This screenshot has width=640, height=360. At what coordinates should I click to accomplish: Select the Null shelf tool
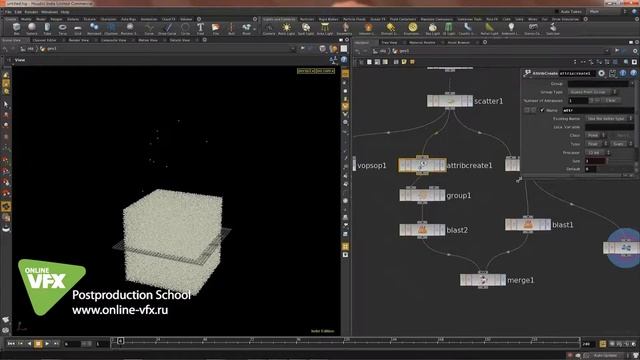tap(231, 29)
